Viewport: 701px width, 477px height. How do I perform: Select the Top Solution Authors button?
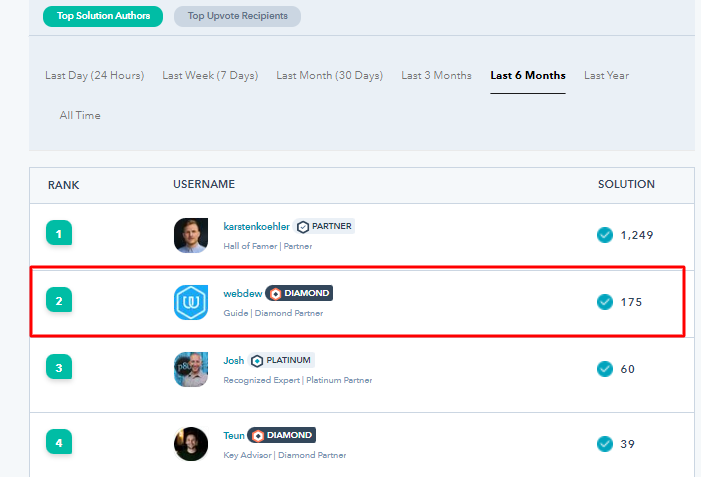(x=103, y=16)
